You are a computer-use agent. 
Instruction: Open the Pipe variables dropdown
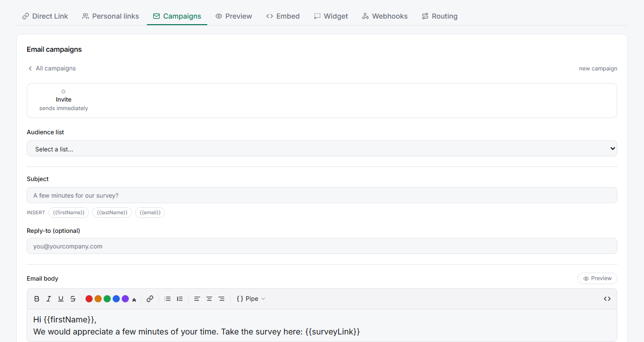tap(251, 299)
